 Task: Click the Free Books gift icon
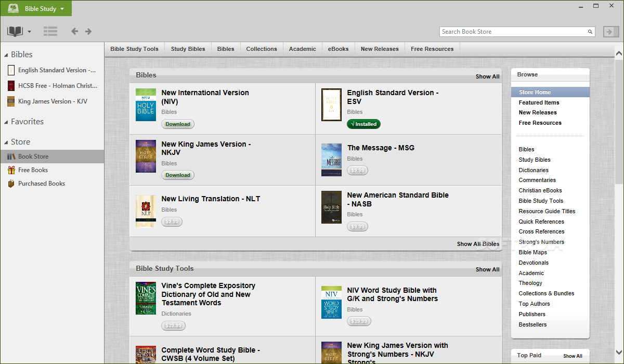(x=11, y=170)
